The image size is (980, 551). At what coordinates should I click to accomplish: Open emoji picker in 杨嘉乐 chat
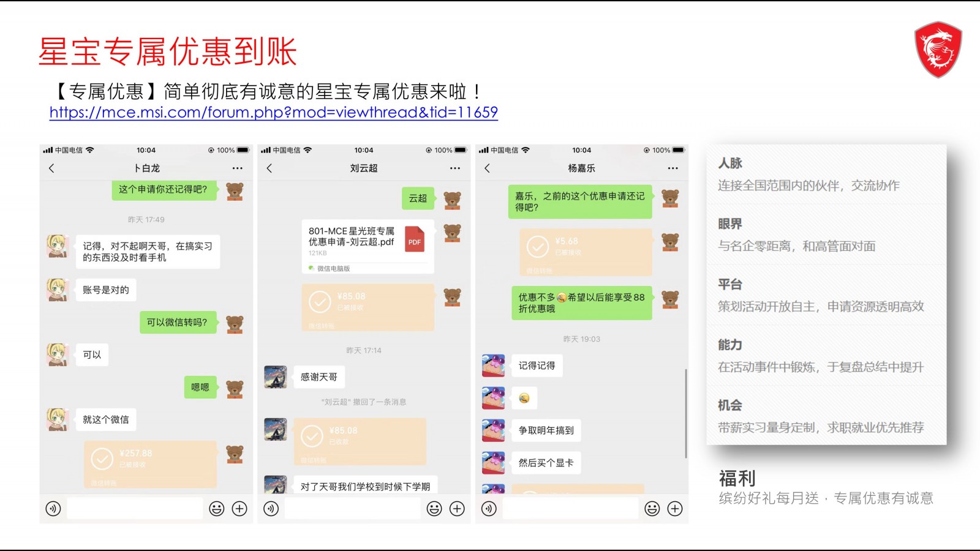click(x=652, y=509)
